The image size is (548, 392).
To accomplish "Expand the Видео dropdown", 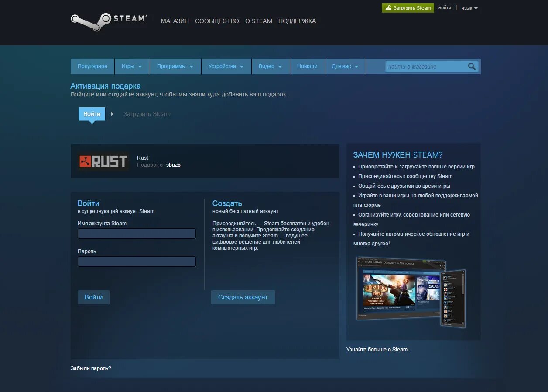I will coord(271,66).
